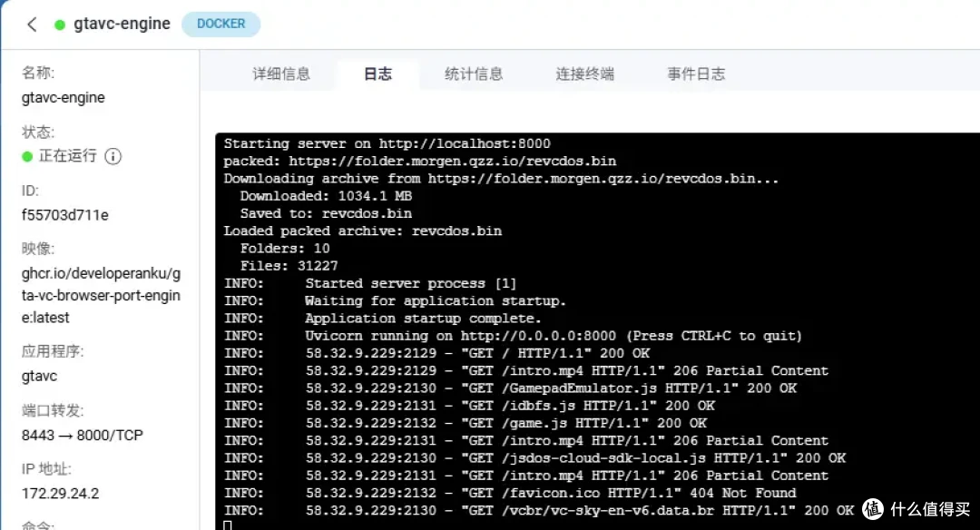This screenshot has width=980, height=530.
Task: Click log line 'GET /game.js' 200 OK
Action: 465,424
